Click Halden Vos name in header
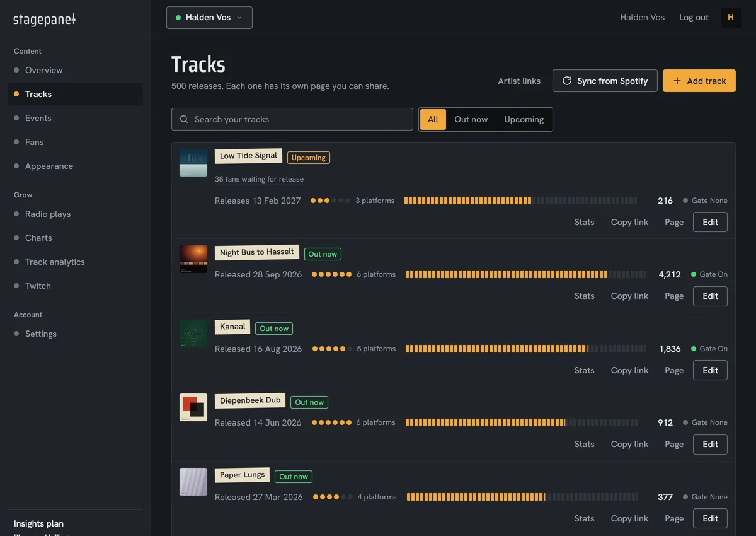Image resolution: width=756 pixels, height=536 pixels. (642, 17)
